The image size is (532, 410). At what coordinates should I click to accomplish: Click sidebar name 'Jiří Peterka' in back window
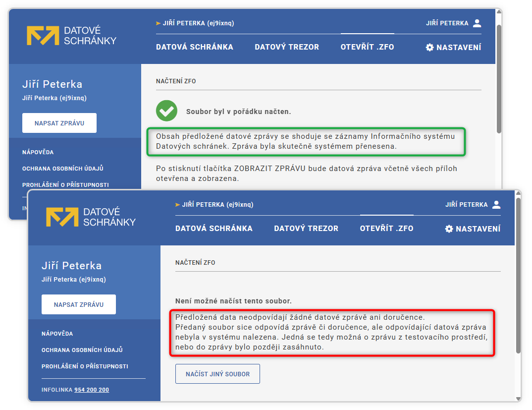click(52, 84)
